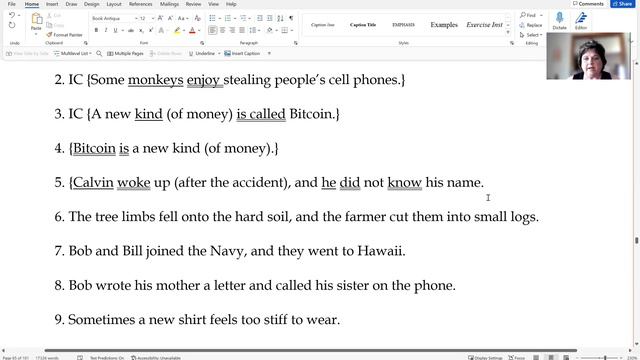Viewport: 640px width, 360px height.
Task: Click the Insert Caption button
Action: [242, 53]
